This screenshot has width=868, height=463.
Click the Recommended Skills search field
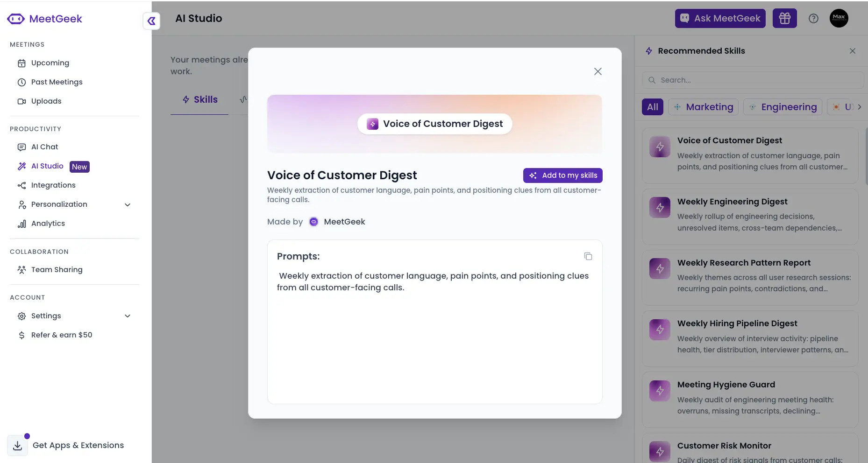tap(753, 80)
